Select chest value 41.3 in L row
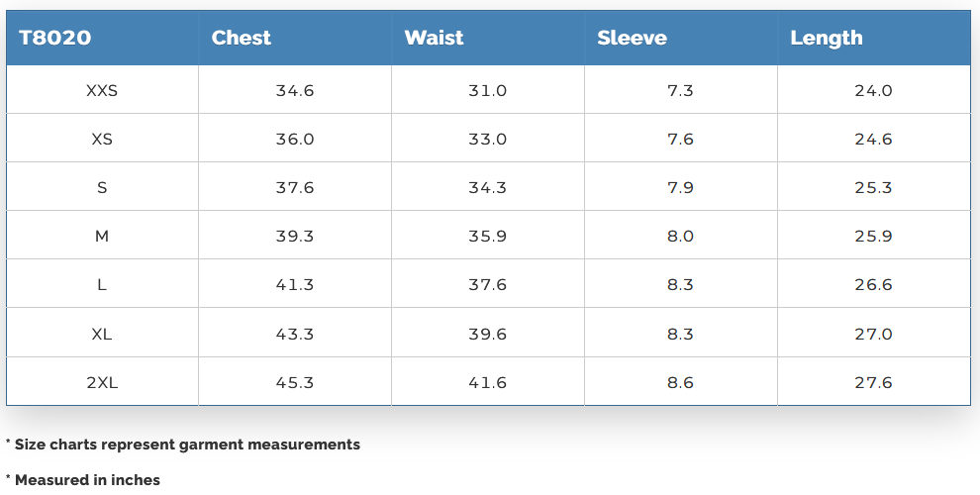 [295, 284]
